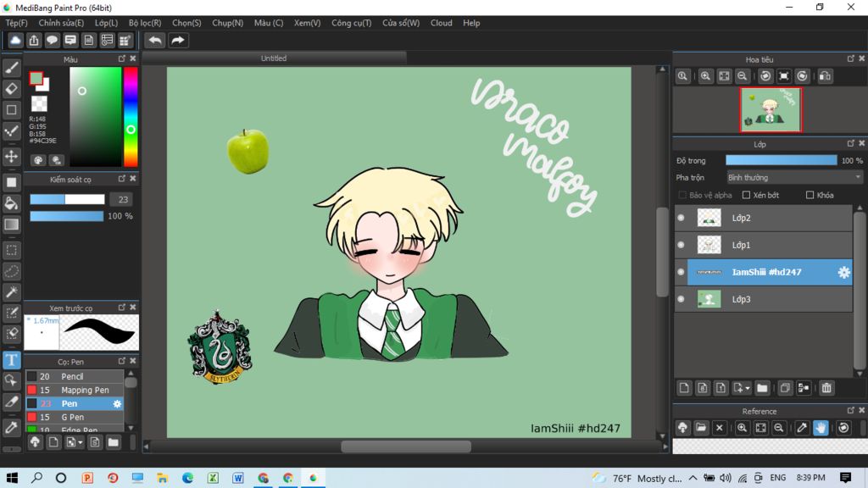The image size is (868, 488).
Task: Add a new raster layer
Action: point(684,388)
